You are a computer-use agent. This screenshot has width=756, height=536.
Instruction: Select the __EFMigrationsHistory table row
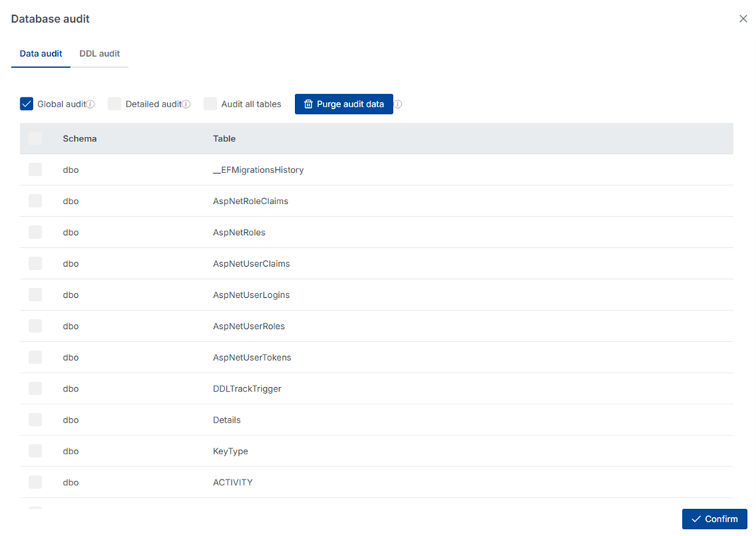[x=36, y=169]
